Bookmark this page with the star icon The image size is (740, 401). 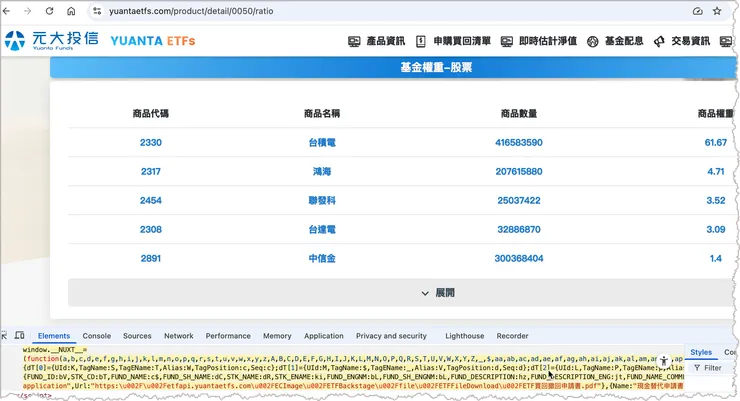[x=717, y=11]
